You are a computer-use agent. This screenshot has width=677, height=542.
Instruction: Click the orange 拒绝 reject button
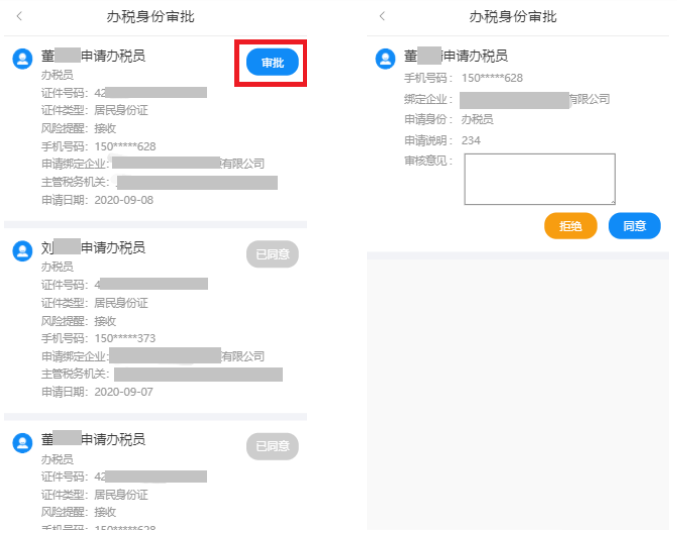(570, 225)
